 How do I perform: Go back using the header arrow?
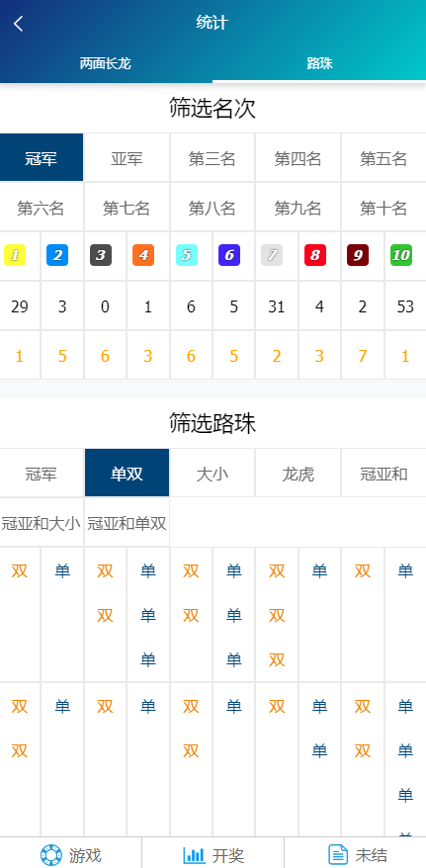[19, 24]
